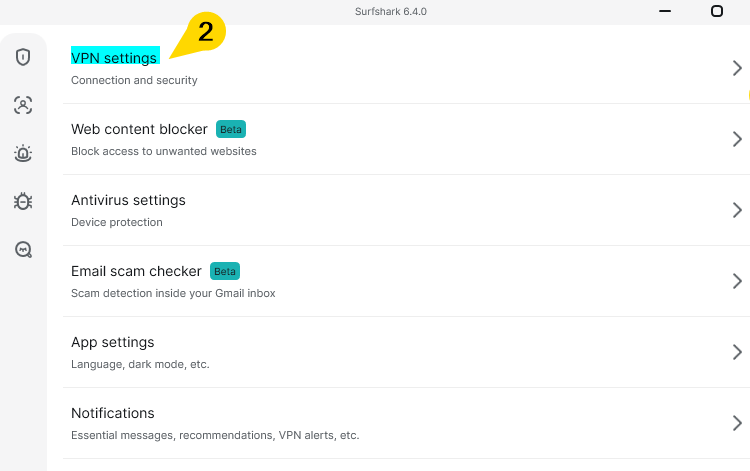Viewport: 750px width, 471px height.
Task: Expand the VPN settings row chevron arrow
Action: (x=737, y=68)
